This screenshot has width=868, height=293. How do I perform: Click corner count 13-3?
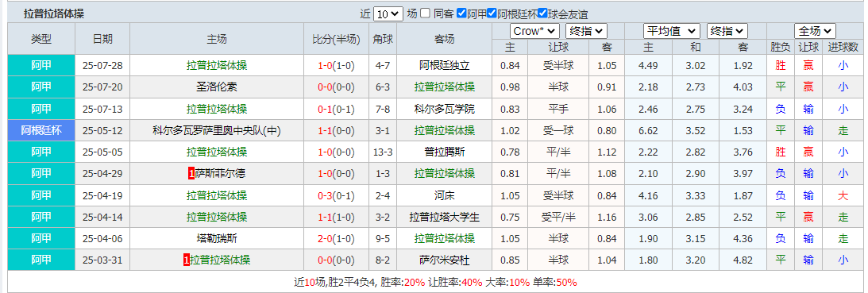pyautogui.click(x=383, y=152)
